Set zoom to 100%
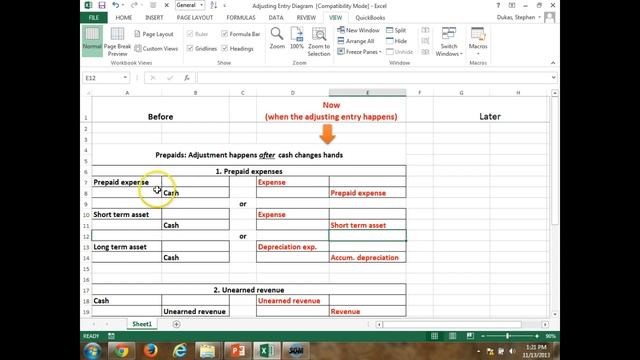This screenshot has width=640, height=360. click(297, 38)
